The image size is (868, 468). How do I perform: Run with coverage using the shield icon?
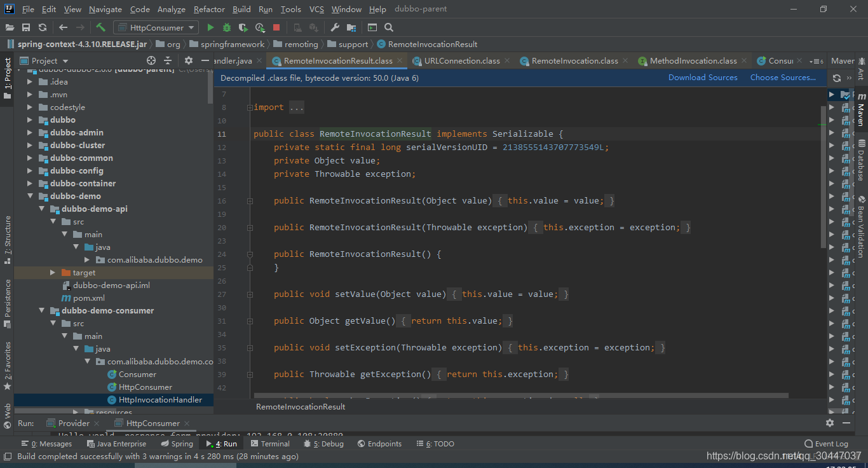pos(243,27)
